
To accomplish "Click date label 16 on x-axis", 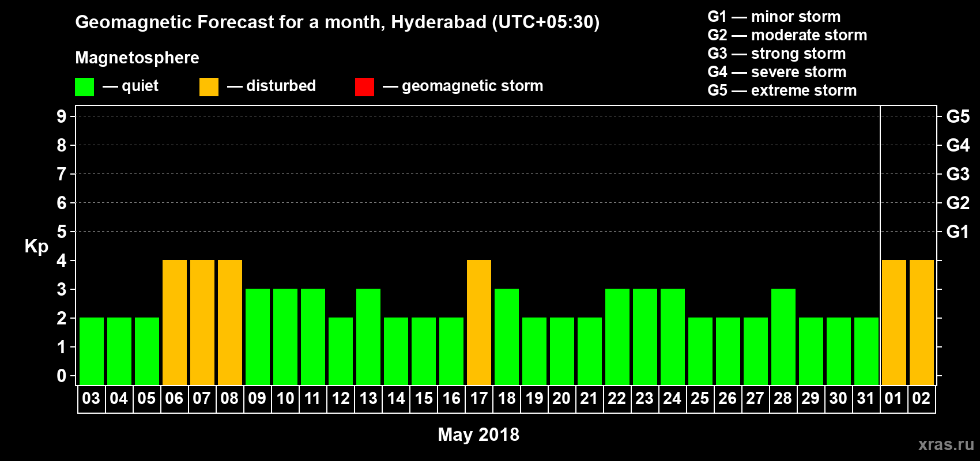I will (451, 398).
